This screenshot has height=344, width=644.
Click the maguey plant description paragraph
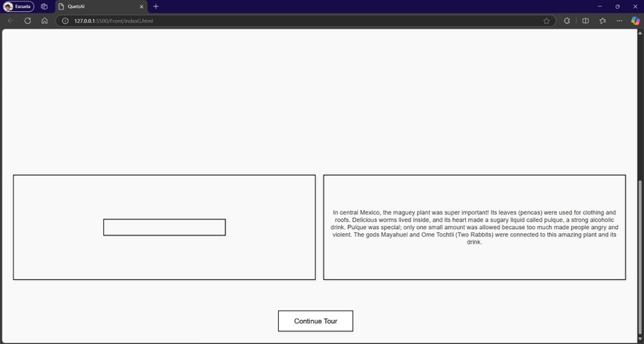tap(475, 227)
